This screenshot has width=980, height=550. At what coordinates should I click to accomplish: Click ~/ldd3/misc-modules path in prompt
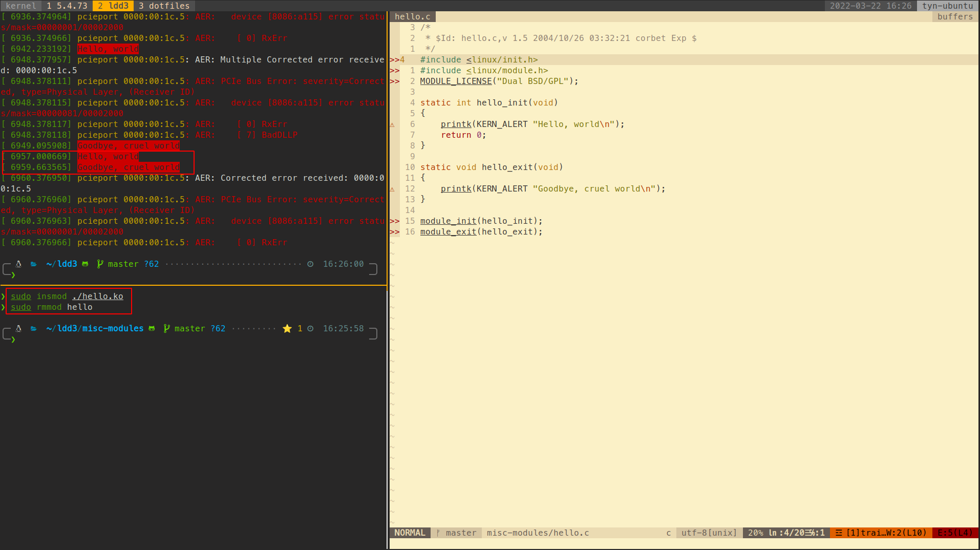(95, 328)
